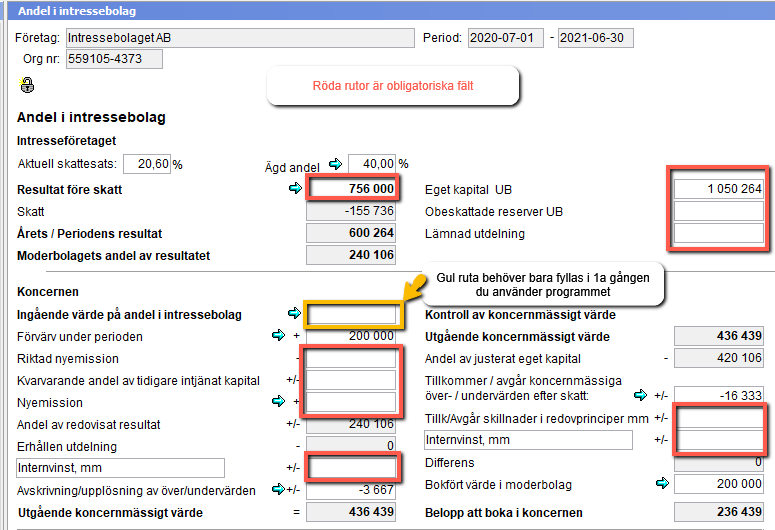Click amount field beside left Internvinst, mm
This screenshot has width=775, height=530.
click(x=352, y=468)
